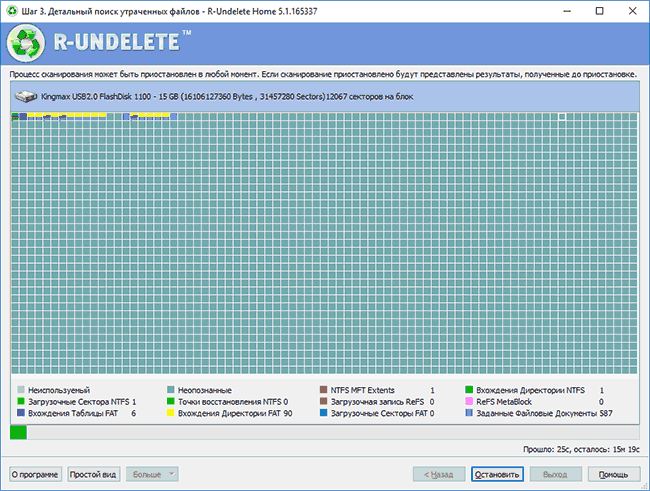The image size is (650, 491).
Task: Click the "Неиспользуемый" legend label
Action: point(59,390)
